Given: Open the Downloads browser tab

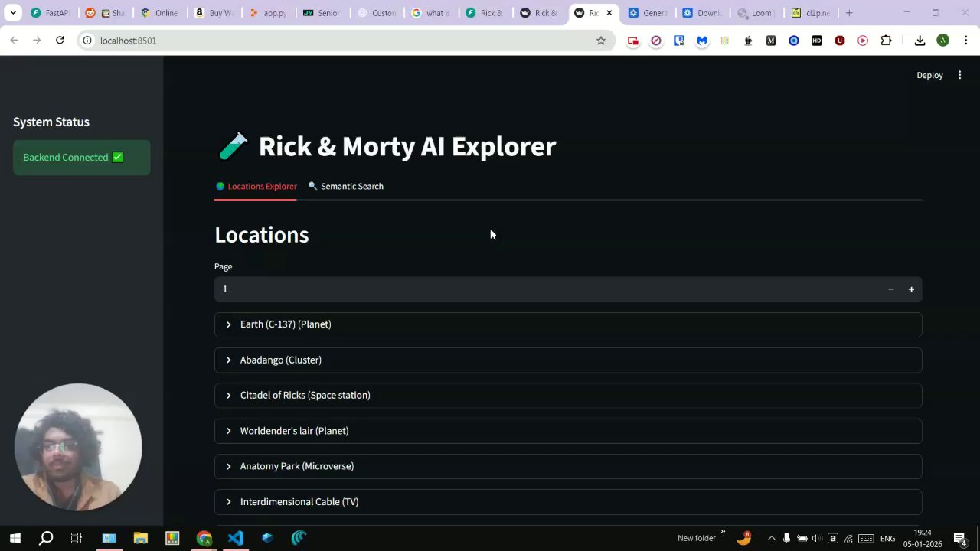Looking at the screenshot, I should point(703,13).
